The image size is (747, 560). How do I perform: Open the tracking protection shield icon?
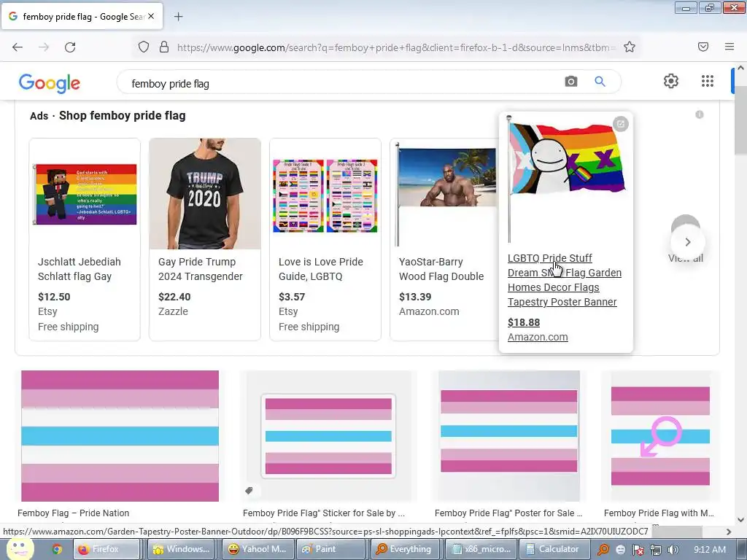coord(144,47)
